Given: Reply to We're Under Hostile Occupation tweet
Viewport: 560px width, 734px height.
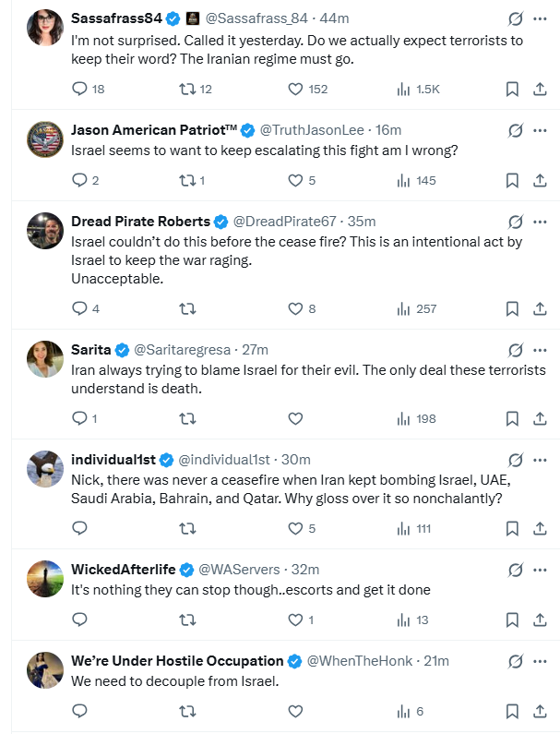Looking at the screenshot, I should click(79, 712).
